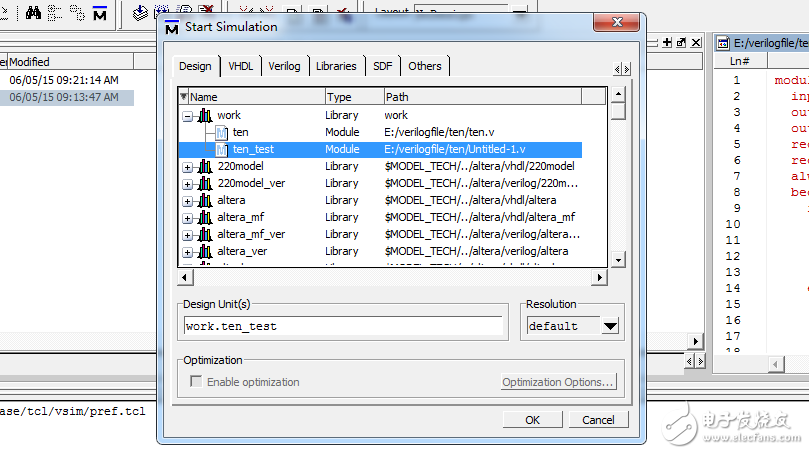Click the 220model_ver library icon
The width and height of the screenshot is (809, 454).
pos(205,183)
